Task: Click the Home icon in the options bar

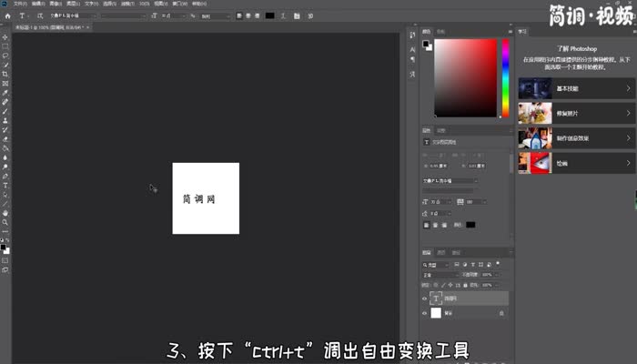Action: click(6, 15)
